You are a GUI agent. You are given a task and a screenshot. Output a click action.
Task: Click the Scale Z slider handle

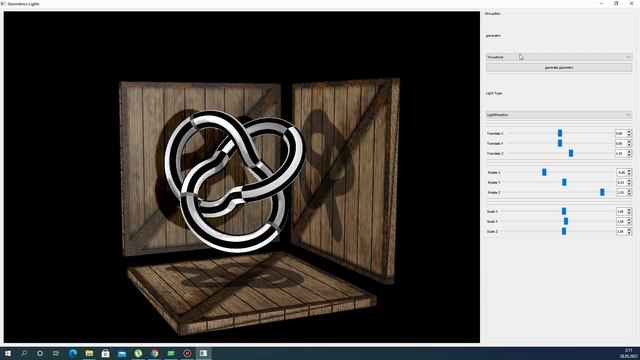coord(564,231)
